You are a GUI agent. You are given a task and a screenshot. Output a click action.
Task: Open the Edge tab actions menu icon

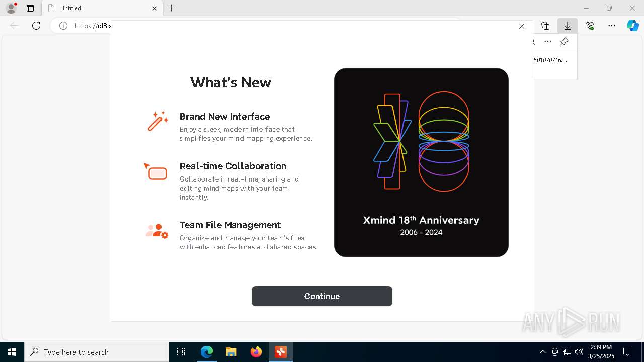[x=30, y=8]
